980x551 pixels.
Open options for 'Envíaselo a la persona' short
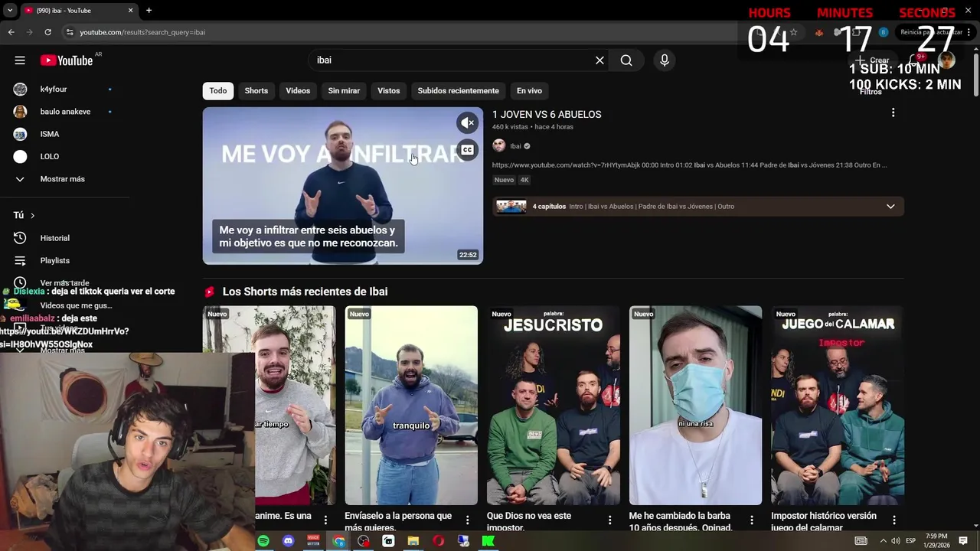pos(468,520)
